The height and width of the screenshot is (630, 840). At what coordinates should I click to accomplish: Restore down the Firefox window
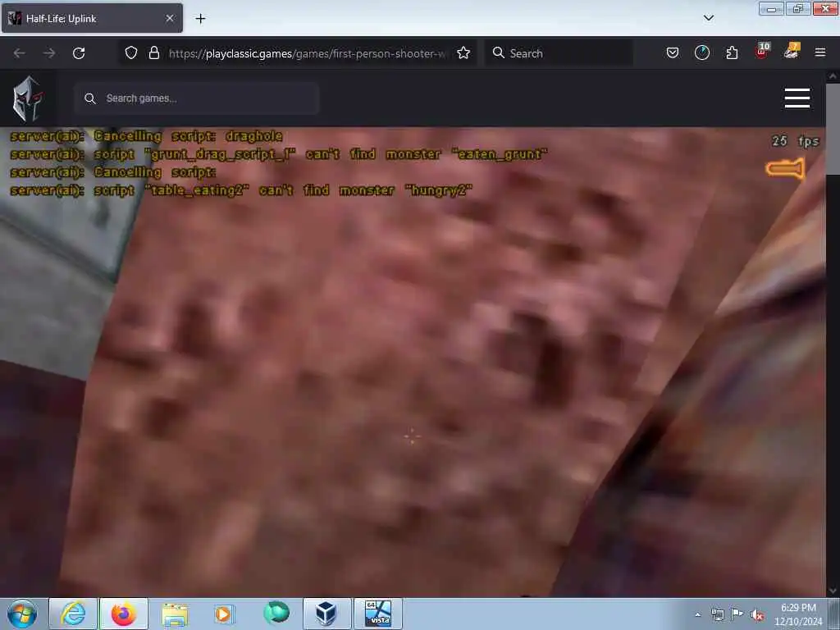pyautogui.click(x=797, y=8)
